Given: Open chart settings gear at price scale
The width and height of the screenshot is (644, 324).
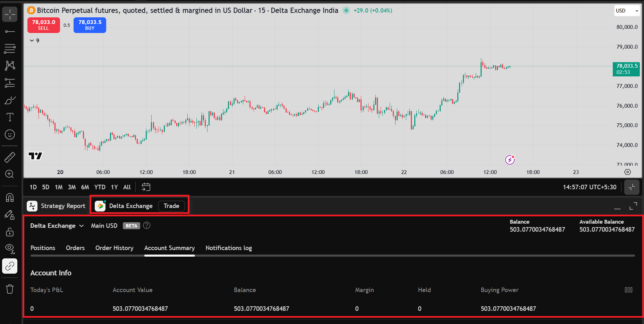Looking at the screenshot, I should (x=627, y=172).
